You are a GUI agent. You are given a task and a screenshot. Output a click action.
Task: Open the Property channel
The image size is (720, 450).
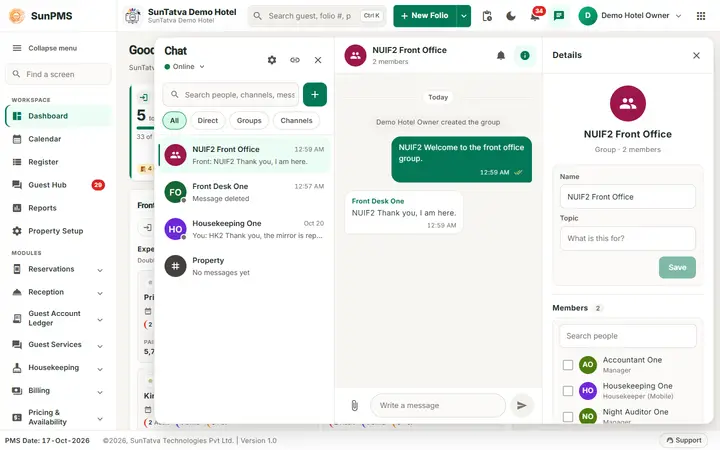click(x=244, y=266)
